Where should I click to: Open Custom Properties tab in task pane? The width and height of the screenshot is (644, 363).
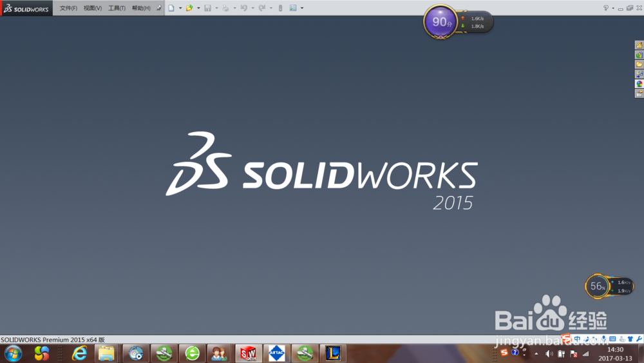point(639,93)
